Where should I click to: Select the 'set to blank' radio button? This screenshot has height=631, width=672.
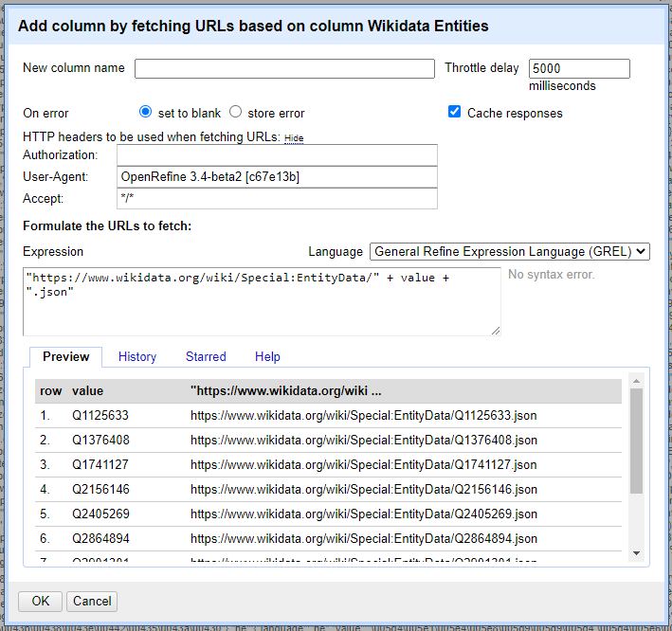pos(145,113)
